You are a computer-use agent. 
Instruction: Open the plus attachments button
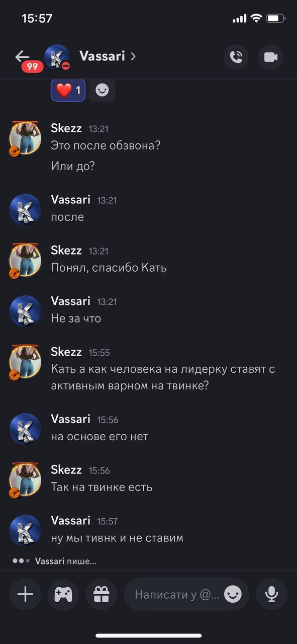25,594
